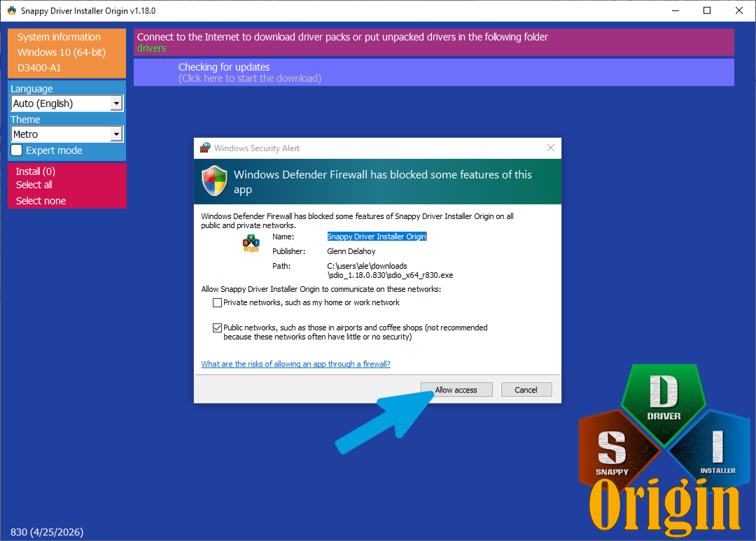Choose Select all in sidebar
756x541 pixels.
(x=34, y=185)
